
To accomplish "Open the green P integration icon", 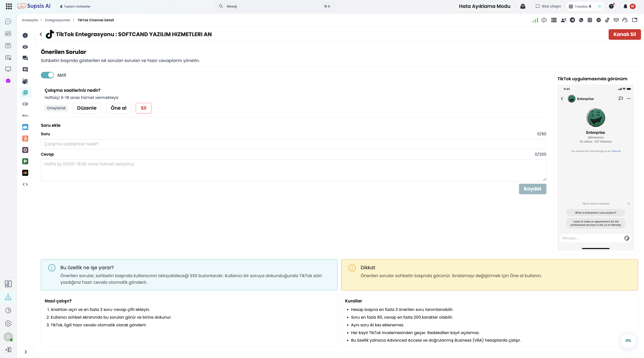I will 25,161.
